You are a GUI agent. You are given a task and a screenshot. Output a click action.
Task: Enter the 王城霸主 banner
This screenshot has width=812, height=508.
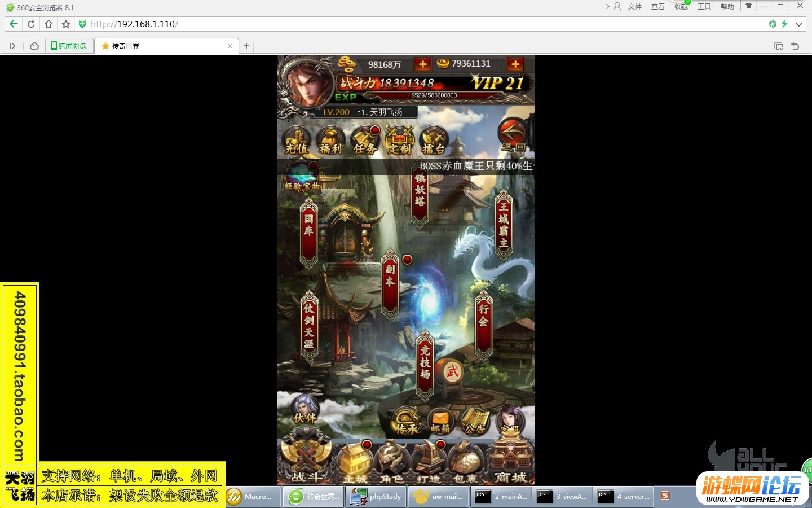[x=504, y=225]
